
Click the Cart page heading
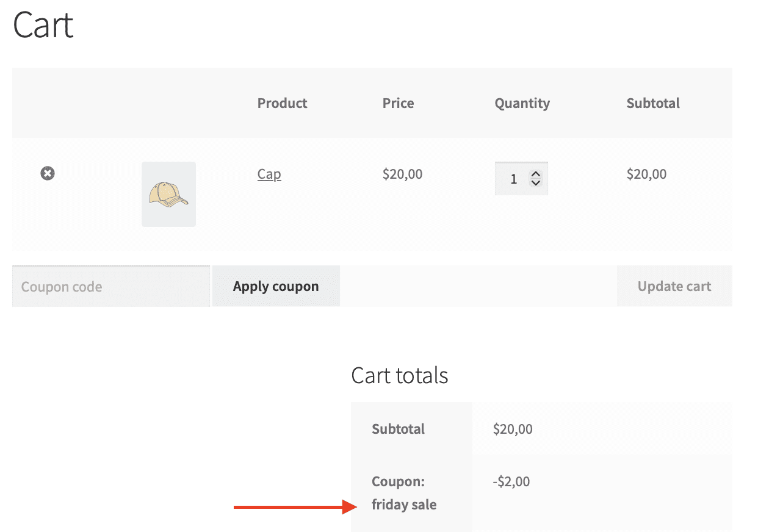pos(43,26)
